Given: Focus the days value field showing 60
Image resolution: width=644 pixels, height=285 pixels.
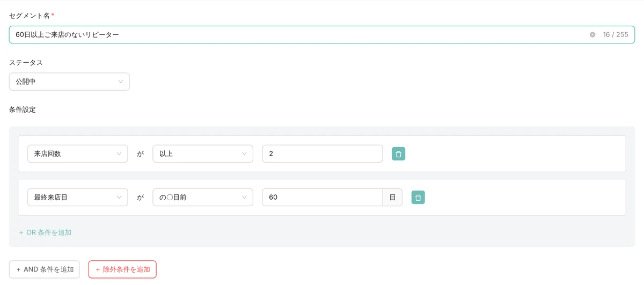Looking at the screenshot, I should pyautogui.click(x=323, y=197).
